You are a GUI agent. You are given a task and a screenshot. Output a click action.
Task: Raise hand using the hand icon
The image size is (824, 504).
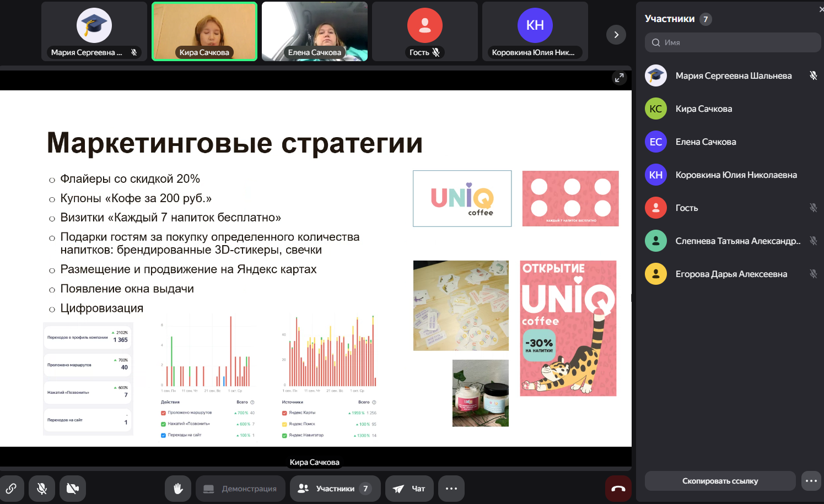tap(177, 489)
